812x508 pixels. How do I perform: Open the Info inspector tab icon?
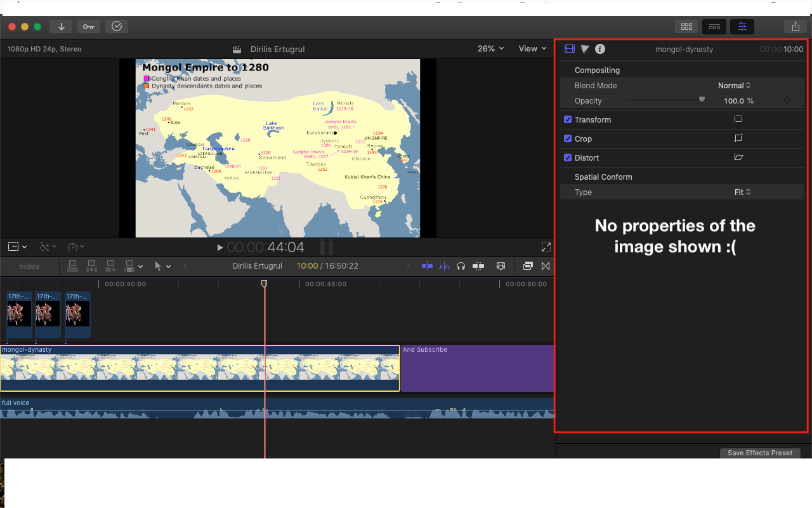(x=600, y=49)
